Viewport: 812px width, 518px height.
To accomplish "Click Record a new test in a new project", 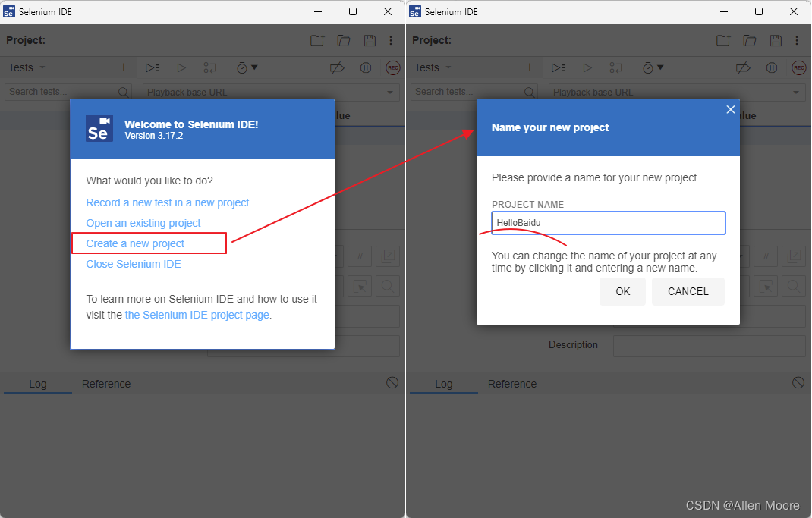I will pos(167,202).
